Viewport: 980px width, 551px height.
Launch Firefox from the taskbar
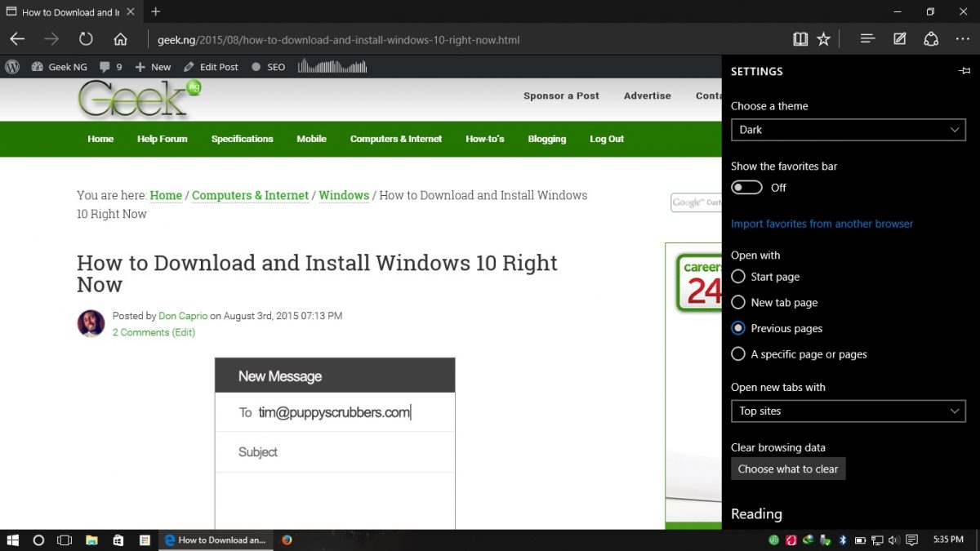pyautogui.click(x=287, y=540)
